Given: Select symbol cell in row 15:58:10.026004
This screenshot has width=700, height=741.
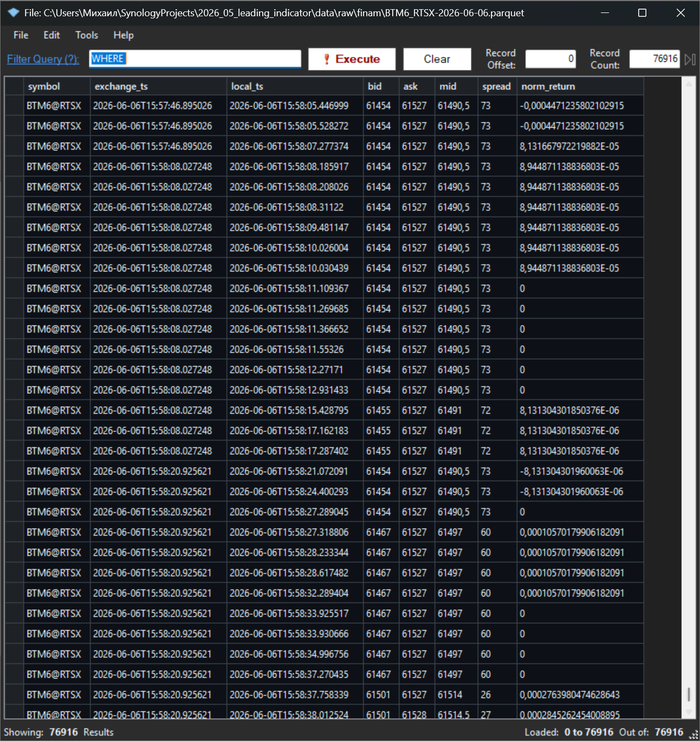Looking at the screenshot, I should pos(57,248).
